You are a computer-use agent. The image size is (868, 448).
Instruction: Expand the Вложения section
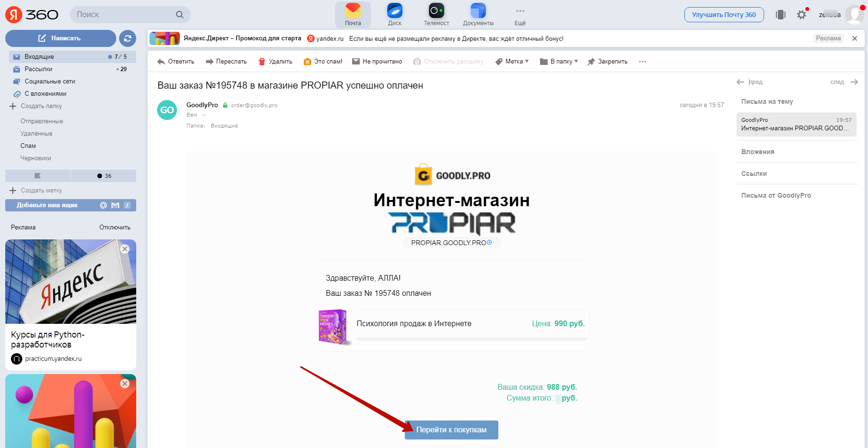click(x=758, y=152)
